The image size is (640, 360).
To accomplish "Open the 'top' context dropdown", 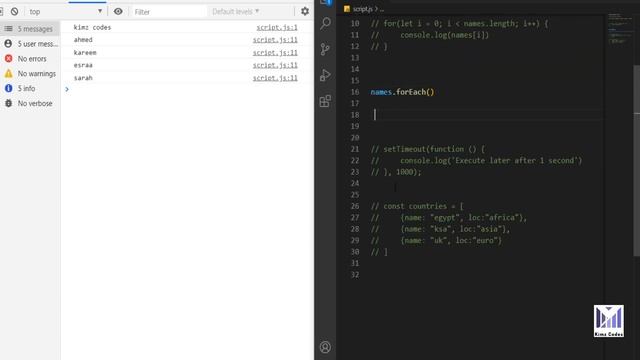I will click(65, 11).
